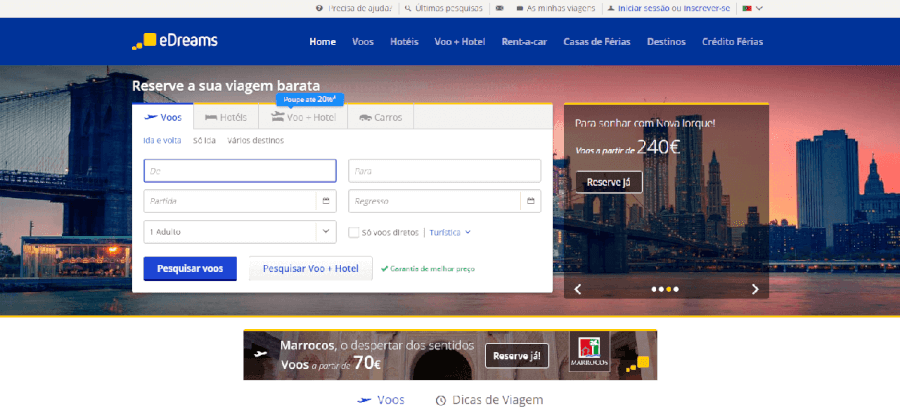Enable the Só voos diretos checkbox
This screenshot has height=414, width=900.
354,232
